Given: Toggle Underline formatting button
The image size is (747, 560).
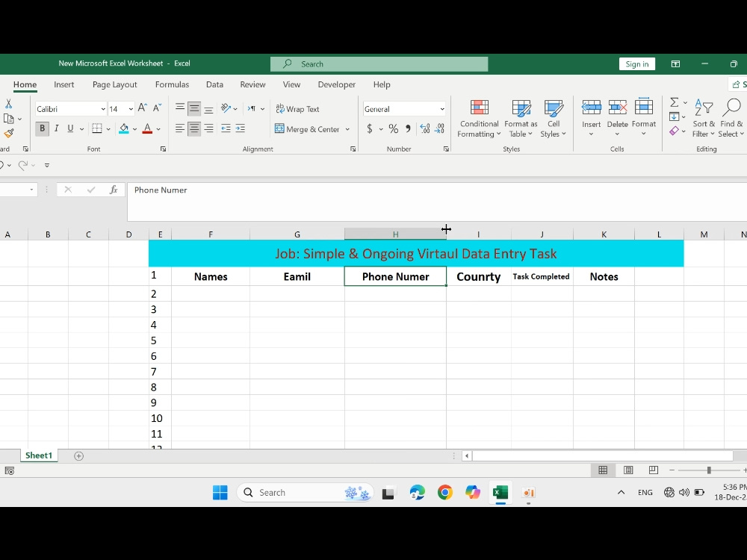Looking at the screenshot, I should (70, 128).
